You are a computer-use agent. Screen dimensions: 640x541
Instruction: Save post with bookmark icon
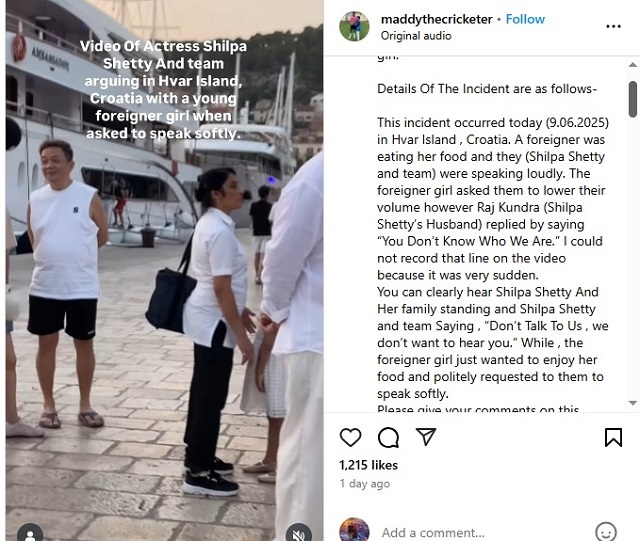pos(613,437)
